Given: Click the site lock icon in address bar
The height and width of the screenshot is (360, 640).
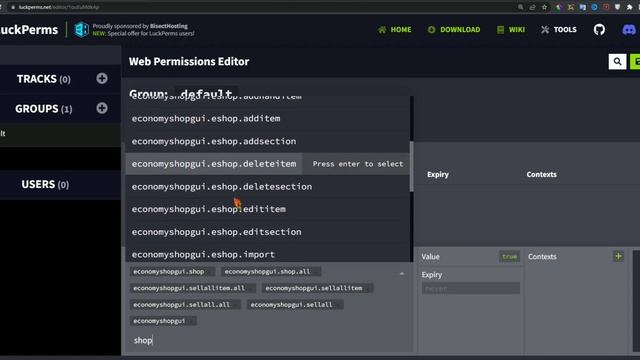Looking at the screenshot, I should click(x=13, y=7).
